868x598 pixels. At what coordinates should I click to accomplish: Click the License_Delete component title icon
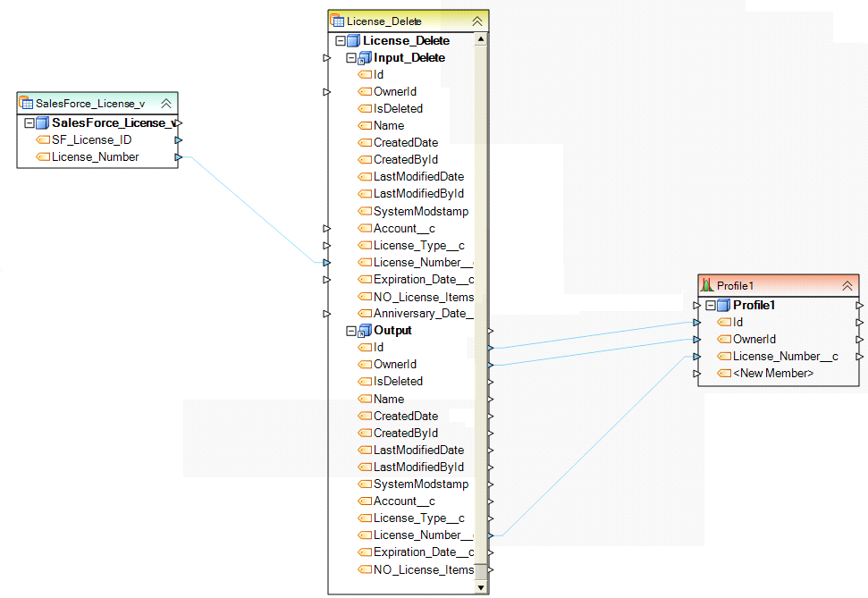[338, 21]
